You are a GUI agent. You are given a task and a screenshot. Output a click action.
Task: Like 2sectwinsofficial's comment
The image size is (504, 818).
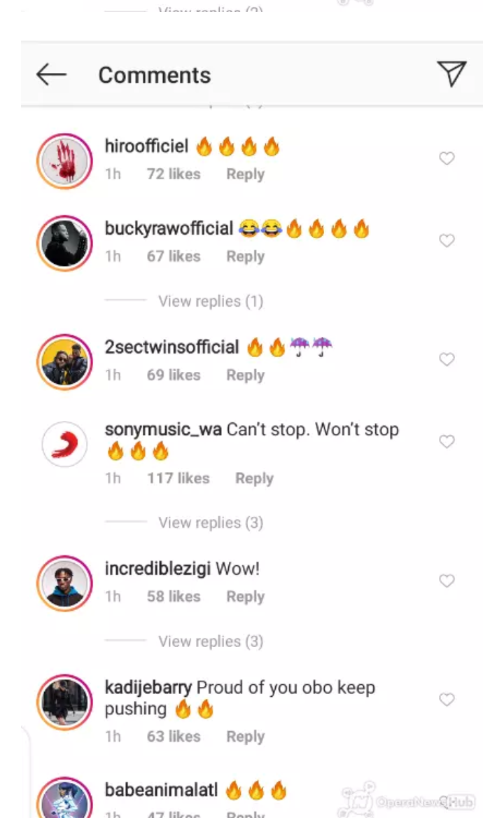point(447,360)
